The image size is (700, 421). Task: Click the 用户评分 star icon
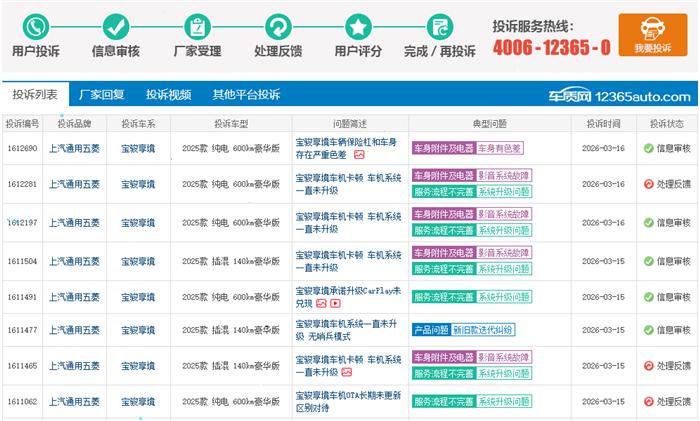point(358,26)
